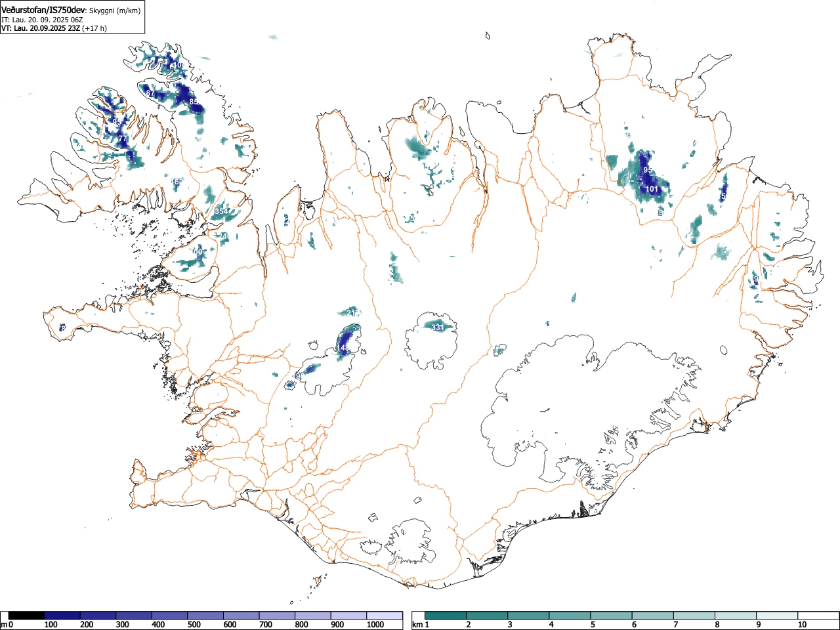The height and width of the screenshot is (630, 840).
Task: Select the white swatch beyond 10 km
Action: click(x=818, y=616)
